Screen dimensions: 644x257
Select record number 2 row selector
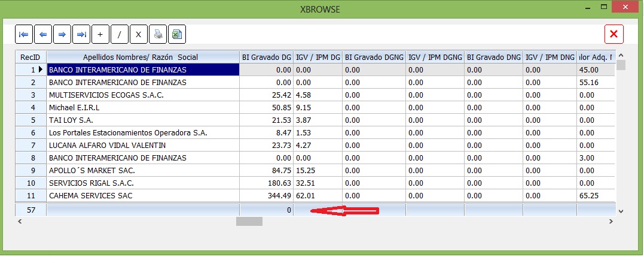(31, 83)
